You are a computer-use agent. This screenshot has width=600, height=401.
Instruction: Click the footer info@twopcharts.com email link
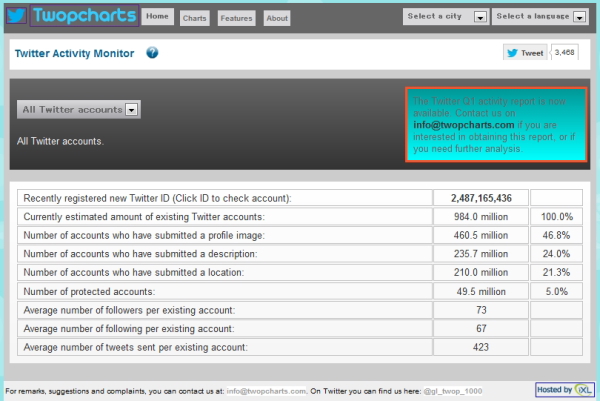pyautogui.click(x=264, y=390)
